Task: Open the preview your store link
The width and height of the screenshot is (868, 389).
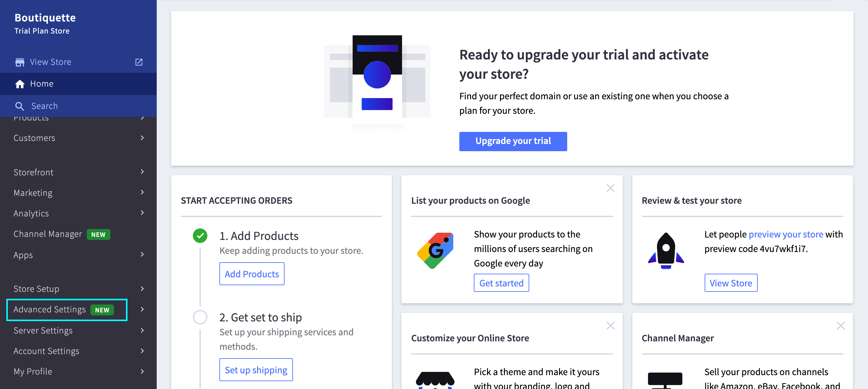Action: (786, 234)
